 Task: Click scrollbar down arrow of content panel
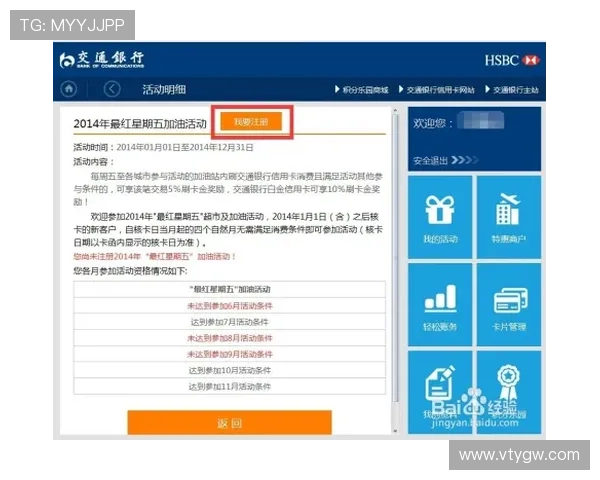tap(395, 431)
